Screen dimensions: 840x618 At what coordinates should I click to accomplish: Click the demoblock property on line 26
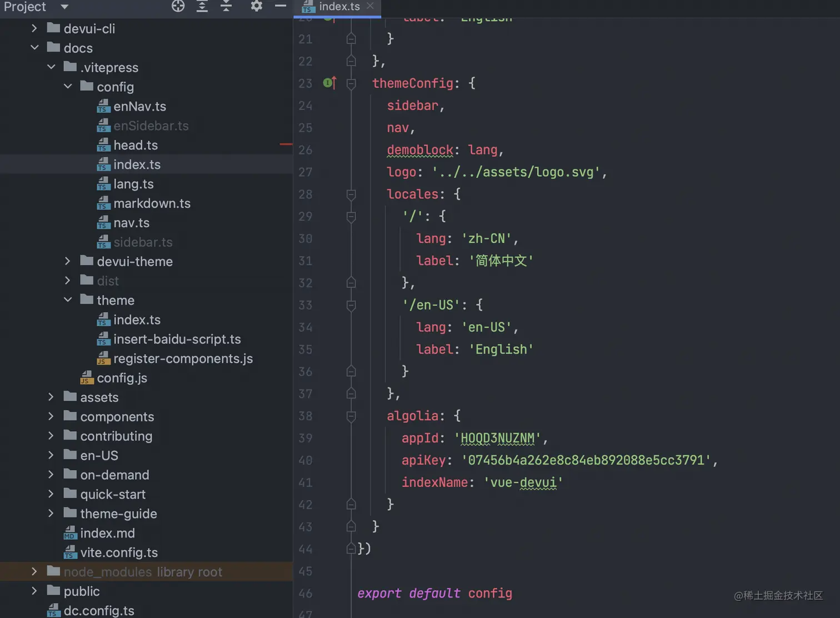[420, 150]
